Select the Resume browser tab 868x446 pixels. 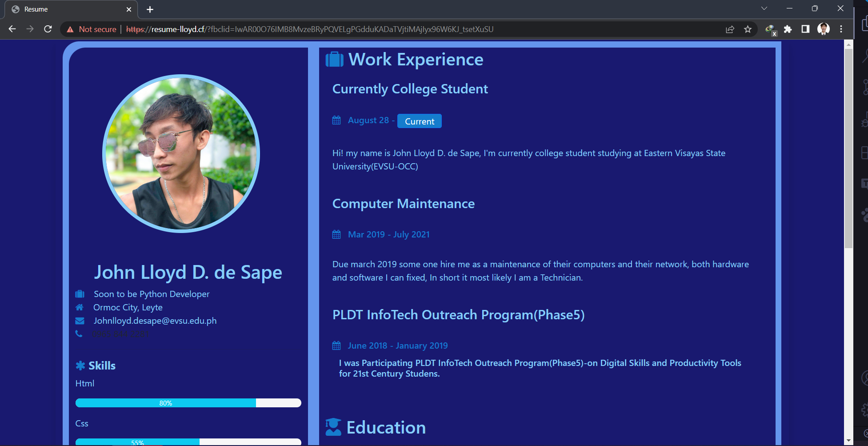[67, 9]
